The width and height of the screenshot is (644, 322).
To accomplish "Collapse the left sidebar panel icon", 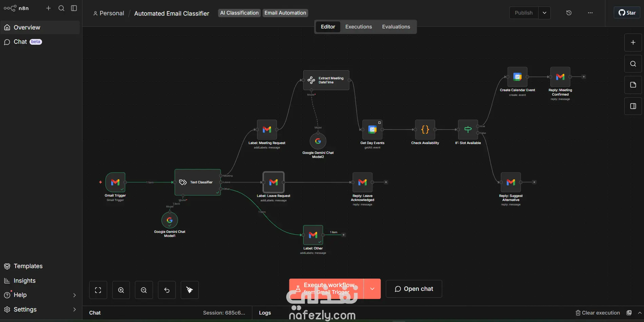I will (x=74, y=8).
